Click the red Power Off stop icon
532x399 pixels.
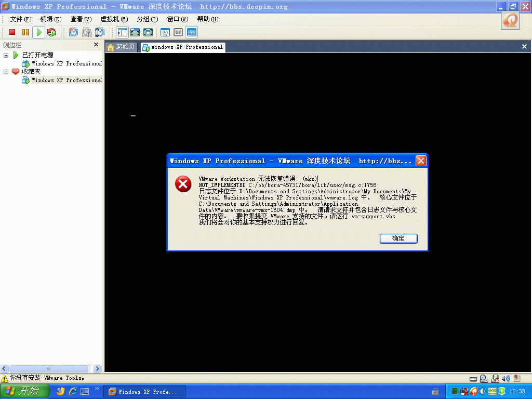tap(12, 32)
